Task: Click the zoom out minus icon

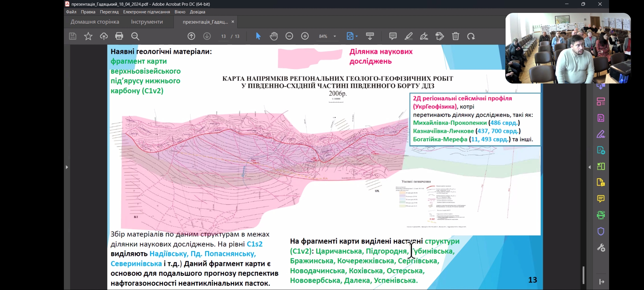Action: coord(289,36)
